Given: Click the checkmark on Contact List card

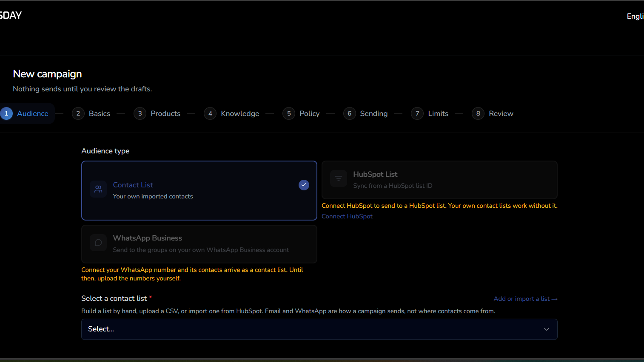Looking at the screenshot, I should (304, 185).
